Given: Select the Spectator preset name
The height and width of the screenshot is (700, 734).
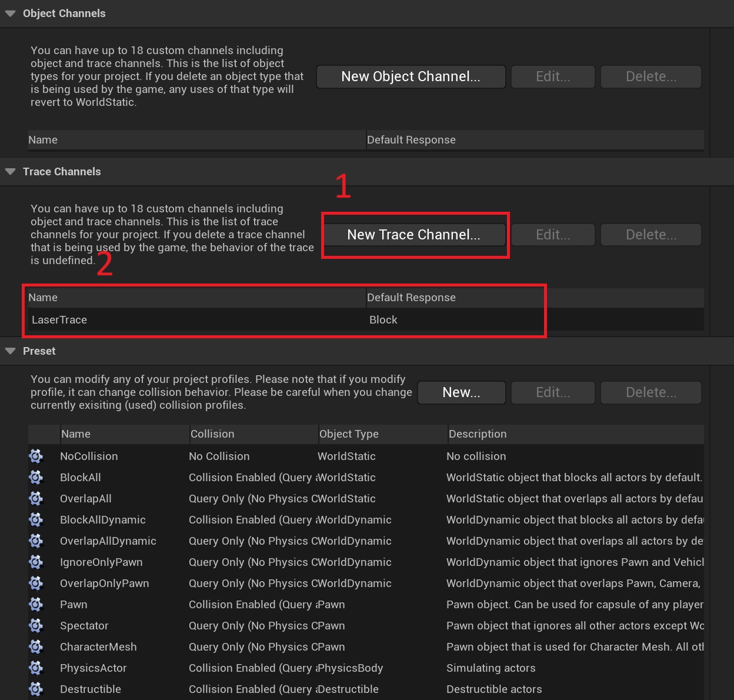Looking at the screenshot, I should 84,626.
